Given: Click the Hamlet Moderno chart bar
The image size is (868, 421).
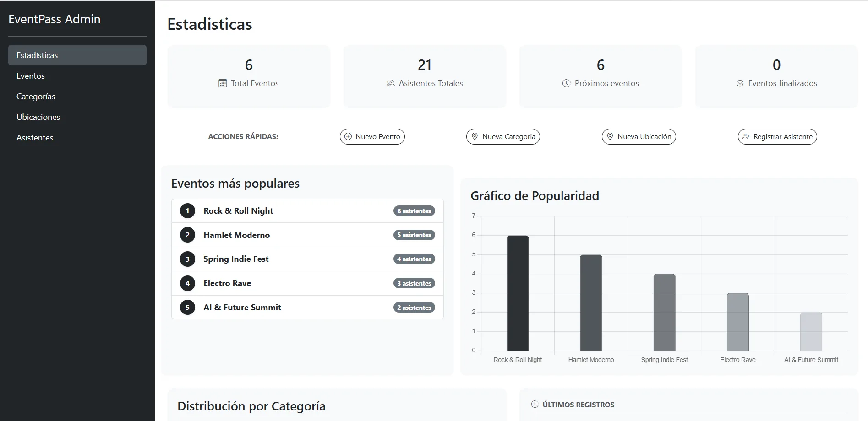Looking at the screenshot, I should (591, 303).
